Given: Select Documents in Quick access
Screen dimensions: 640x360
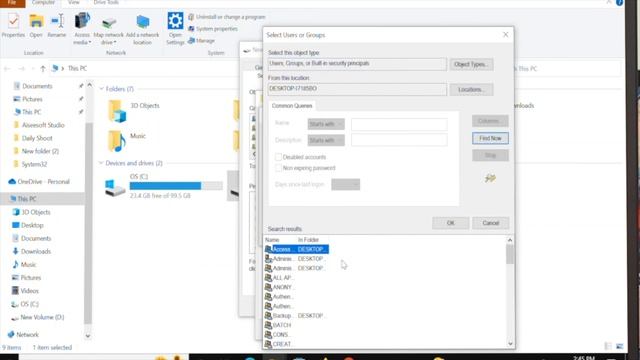Looking at the screenshot, I should pyautogui.click(x=37, y=86).
